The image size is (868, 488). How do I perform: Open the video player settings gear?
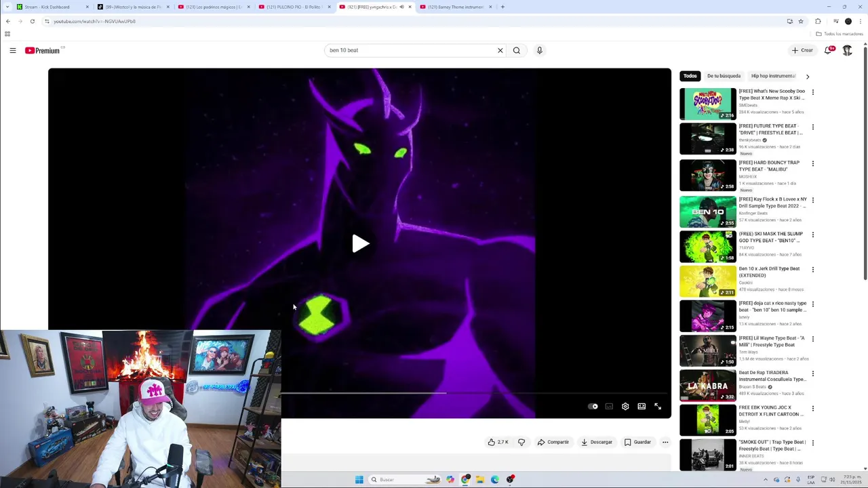click(x=625, y=407)
